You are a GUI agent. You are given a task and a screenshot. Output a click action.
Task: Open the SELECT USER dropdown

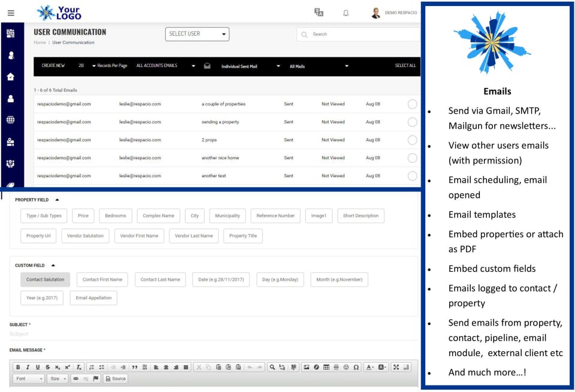(x=197, y=34)
